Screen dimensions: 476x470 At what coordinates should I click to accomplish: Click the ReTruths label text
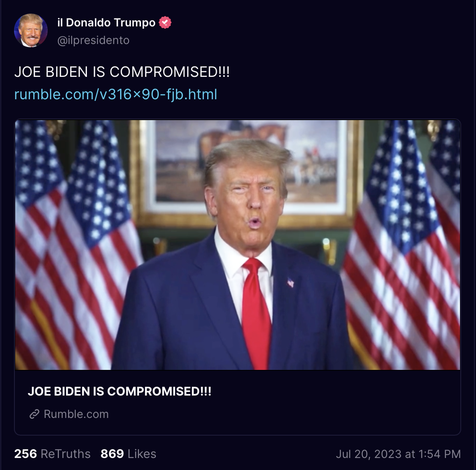tap(66, 454)
